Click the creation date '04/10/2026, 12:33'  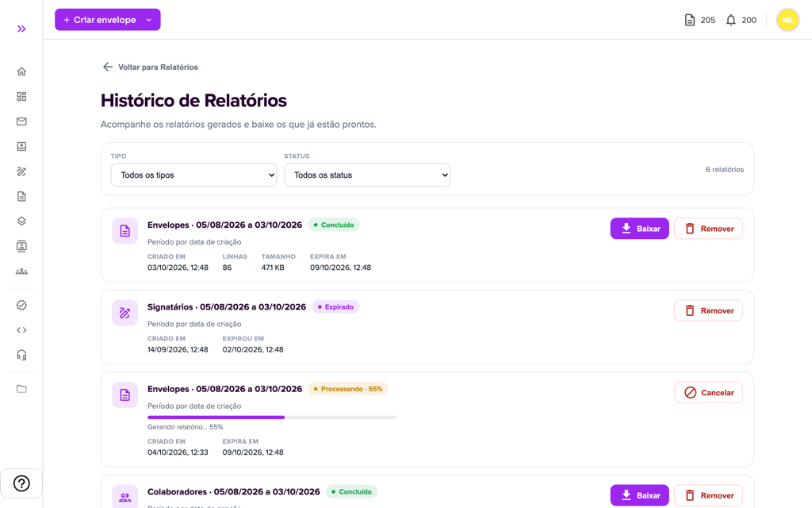click(x=178, y=452)
